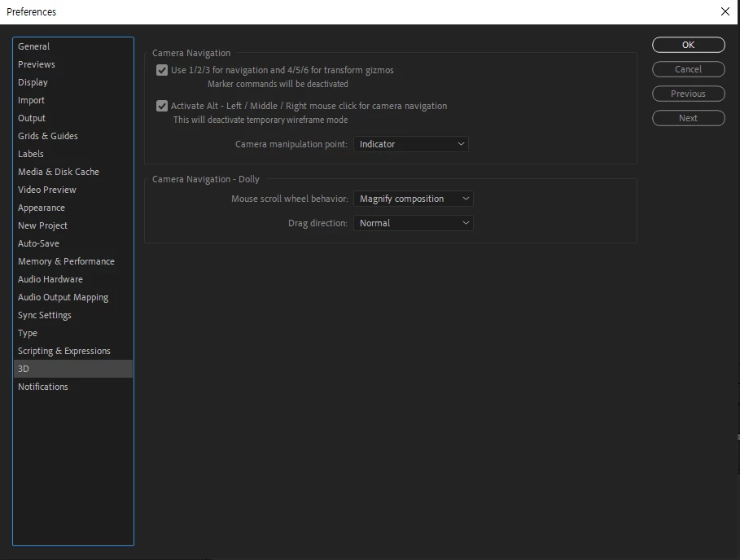Open Media & Disk Cache category

pos(73,172)
